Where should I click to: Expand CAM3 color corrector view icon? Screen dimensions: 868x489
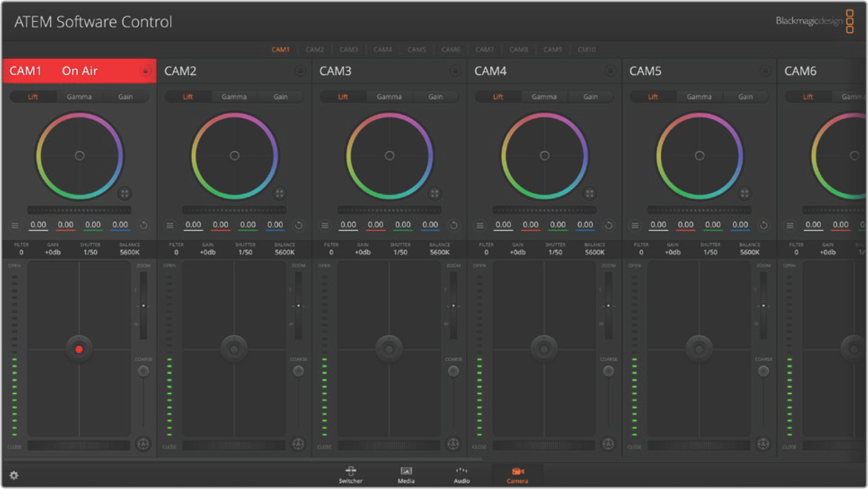[x=435, y=193]
